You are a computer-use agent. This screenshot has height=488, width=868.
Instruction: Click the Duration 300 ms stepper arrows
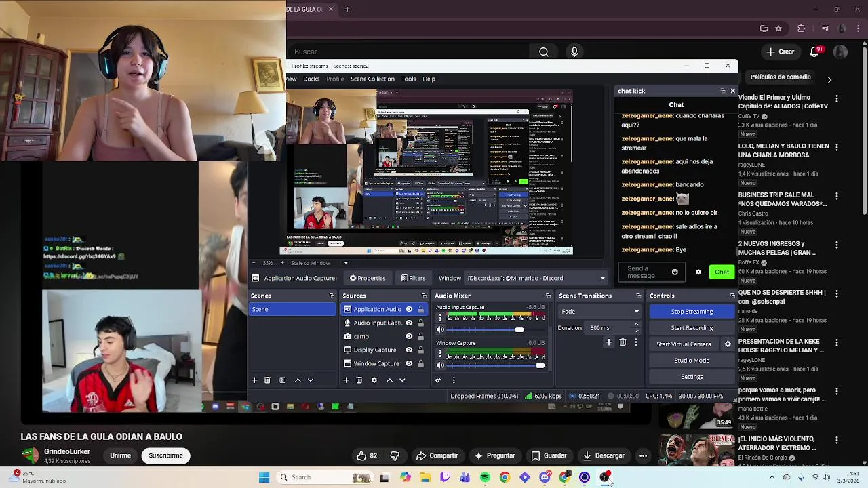(636, 328)
